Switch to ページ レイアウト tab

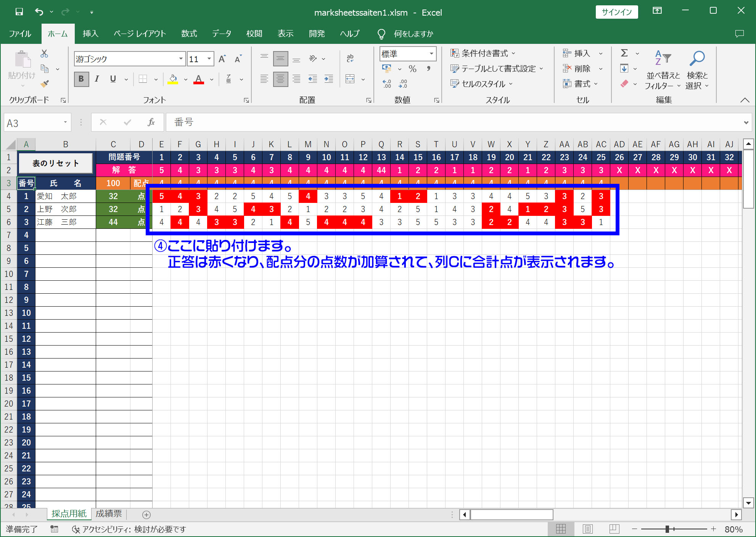point(140,34)
